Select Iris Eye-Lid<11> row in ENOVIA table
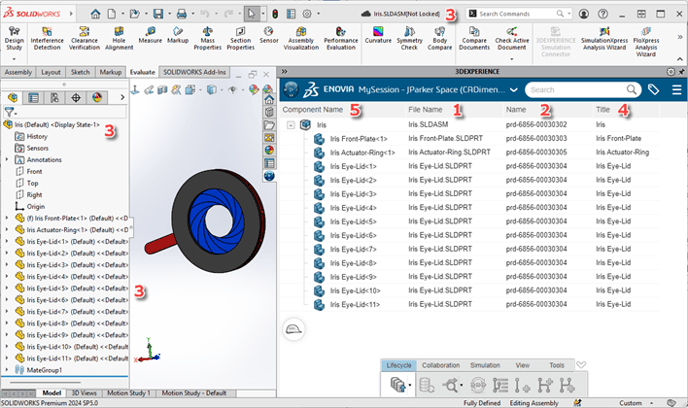Image resolution: width=688 pixels, height=408 pixels. (469, 304)
